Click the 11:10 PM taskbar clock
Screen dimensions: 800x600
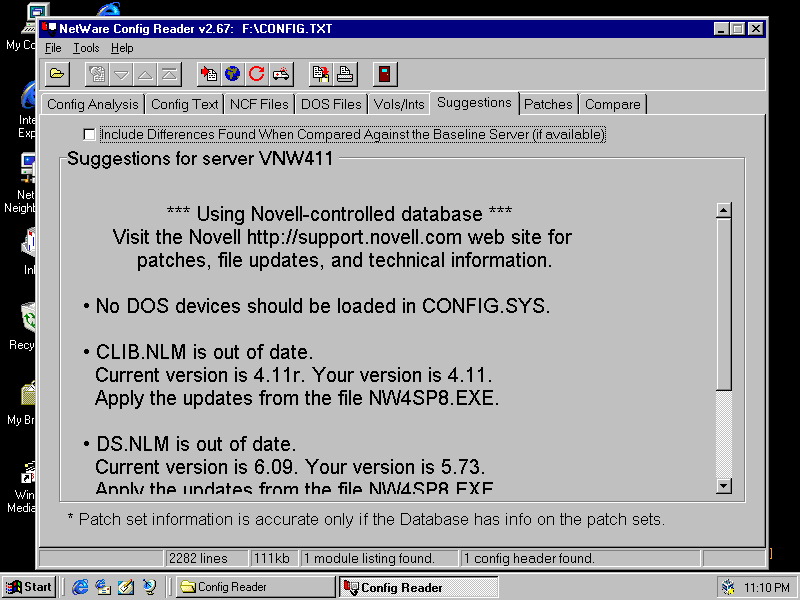point(766,588)
